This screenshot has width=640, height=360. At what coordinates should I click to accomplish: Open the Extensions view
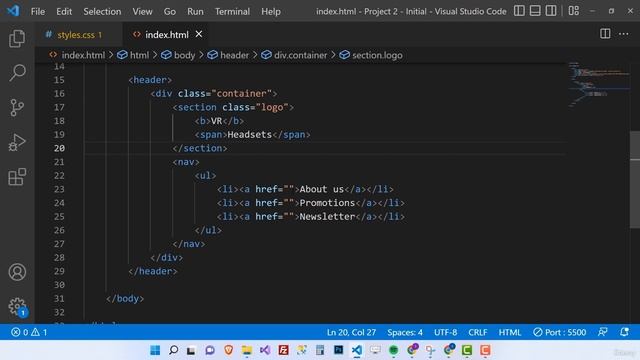[17, 177]
